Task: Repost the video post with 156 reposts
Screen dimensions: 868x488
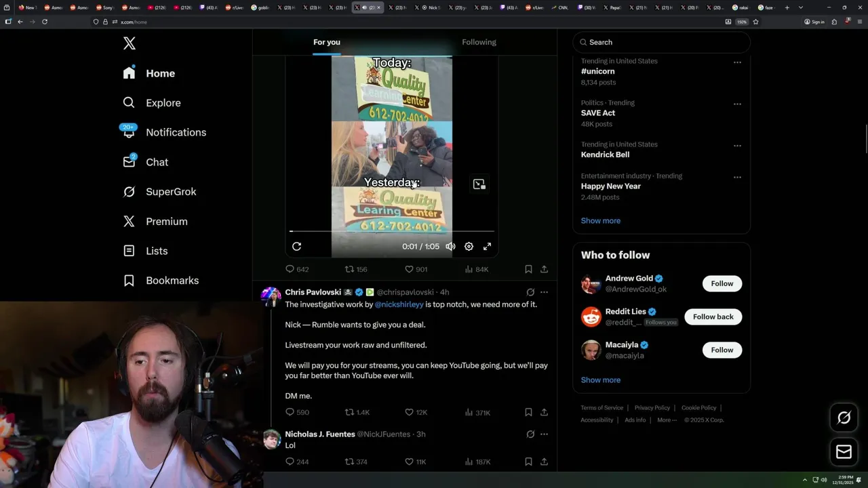Action: click(356, 269)
